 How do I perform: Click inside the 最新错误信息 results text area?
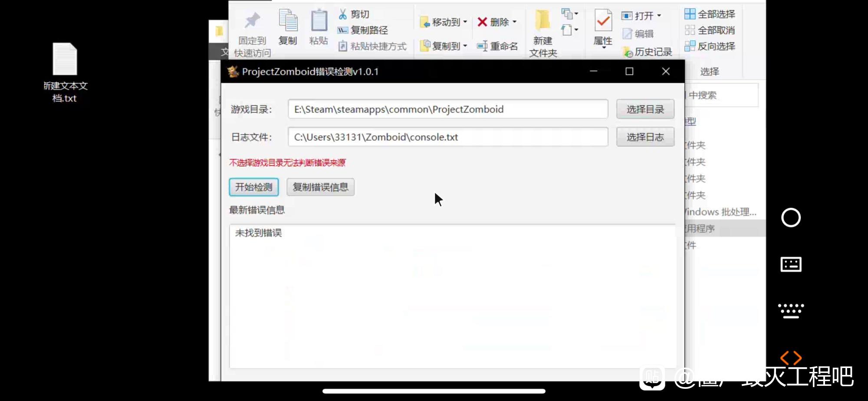[x=452, y=296]
